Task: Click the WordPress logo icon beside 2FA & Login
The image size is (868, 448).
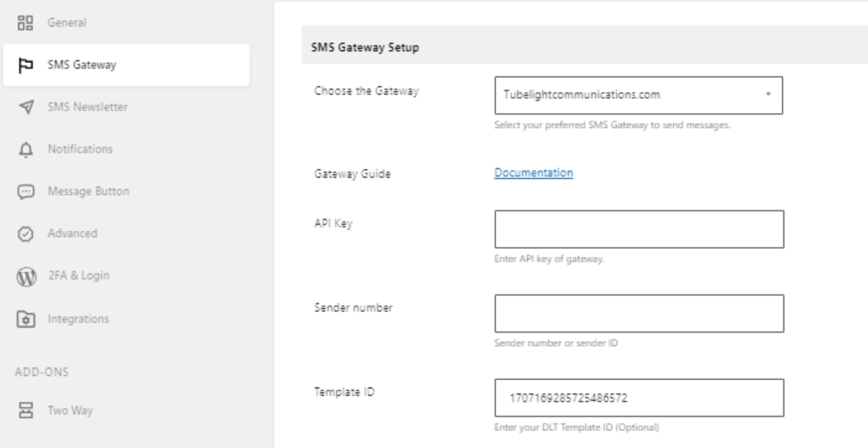Action: tap(25, 276)
